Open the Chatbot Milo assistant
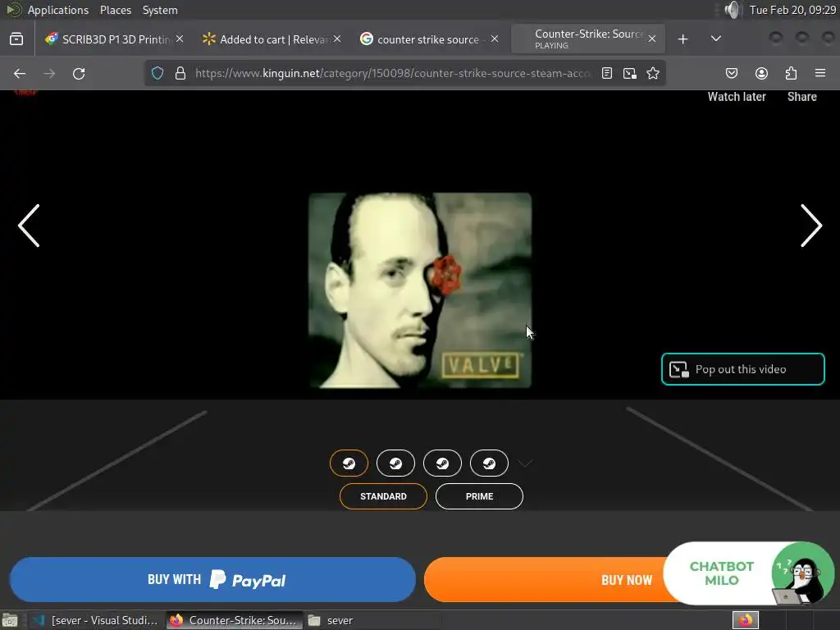This screenshot has width=840, height=630. click(x=749, y=573)
